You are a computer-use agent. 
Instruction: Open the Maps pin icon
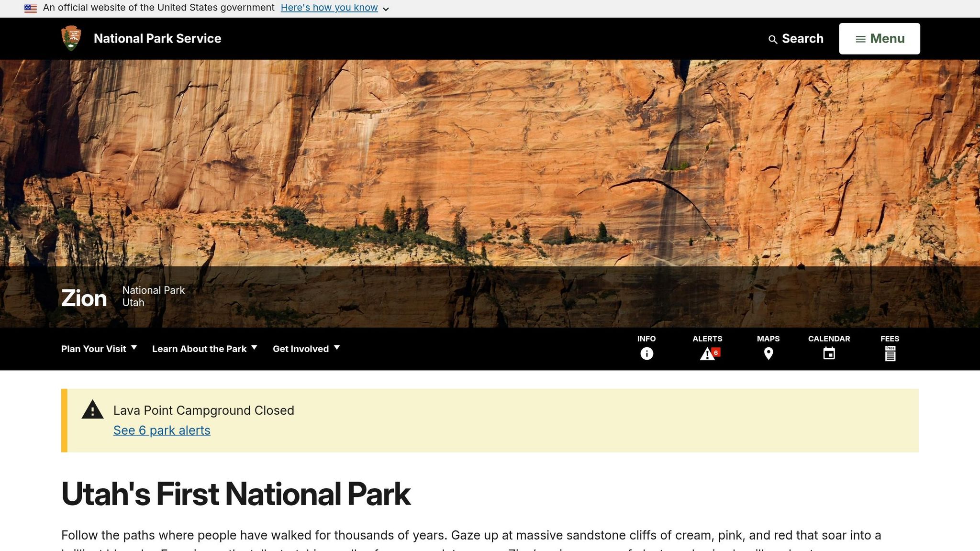[768, 353]
